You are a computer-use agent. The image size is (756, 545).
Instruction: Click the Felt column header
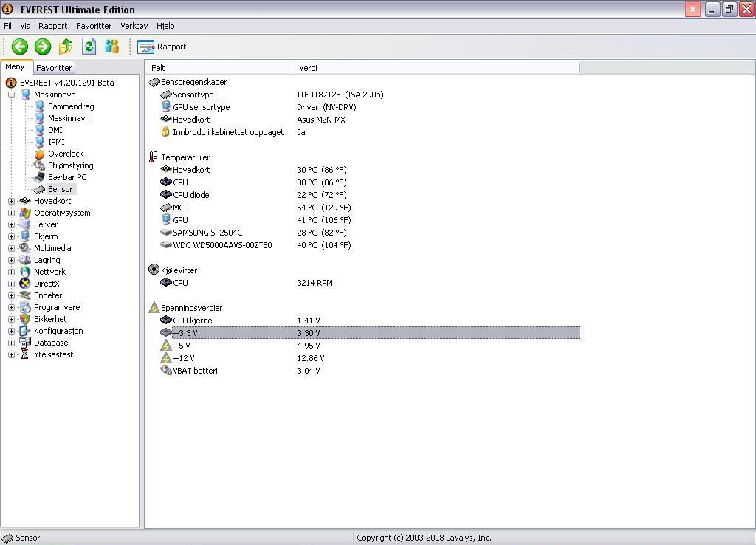coord(219,68)
